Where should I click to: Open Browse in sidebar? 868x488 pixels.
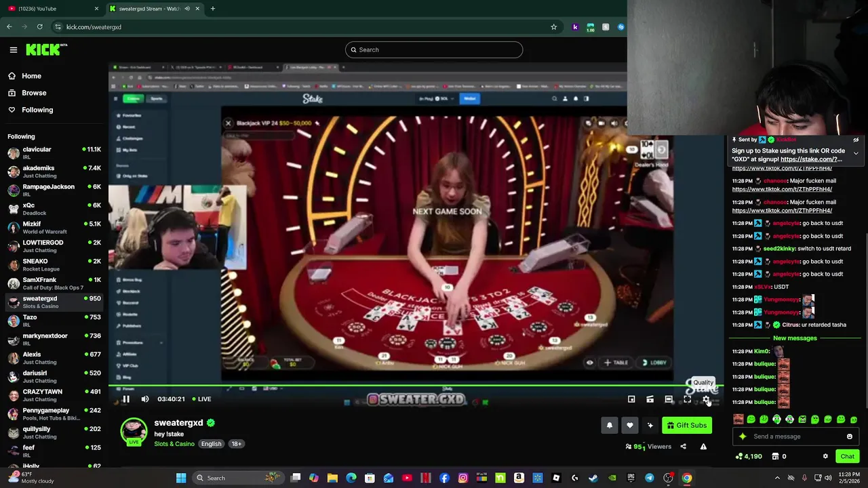[x=34, y=93]
